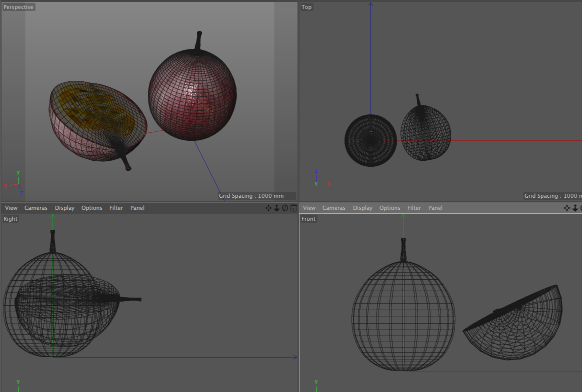Click the zoom camera icon in Front viewport
This screenshot has width=582, height=392.
point(575,208)
